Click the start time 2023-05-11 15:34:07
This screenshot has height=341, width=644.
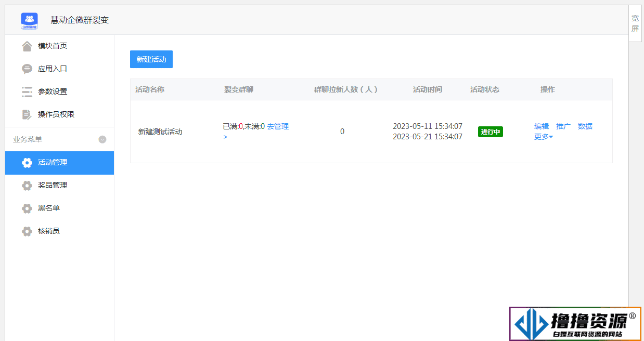[428, 126]
